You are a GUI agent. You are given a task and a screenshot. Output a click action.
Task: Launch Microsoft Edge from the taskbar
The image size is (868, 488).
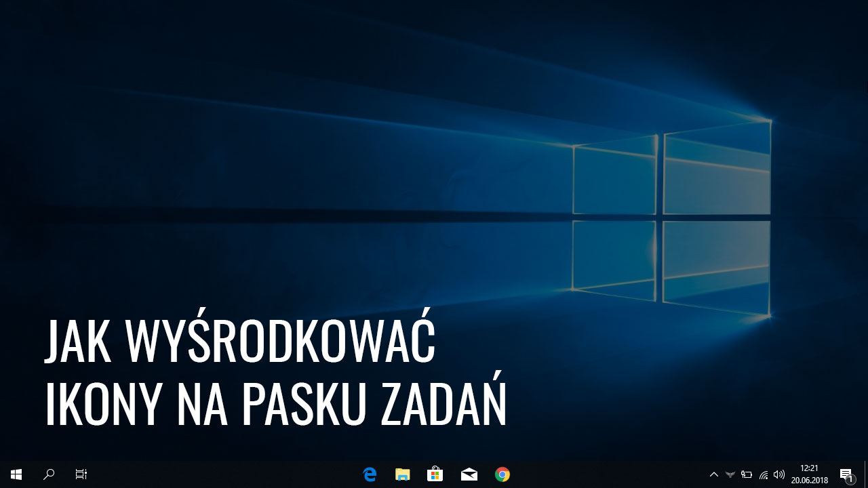click(370, 474)
